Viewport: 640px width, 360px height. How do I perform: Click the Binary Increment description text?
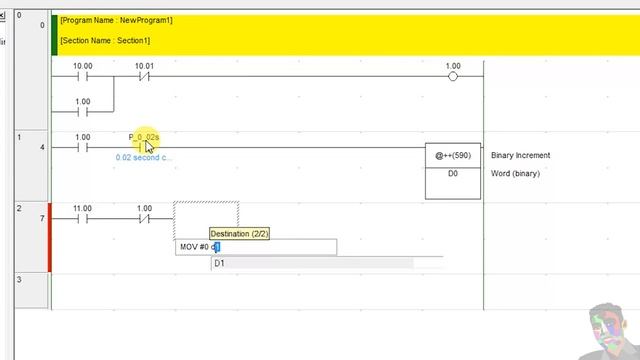(x=520, y=156)
